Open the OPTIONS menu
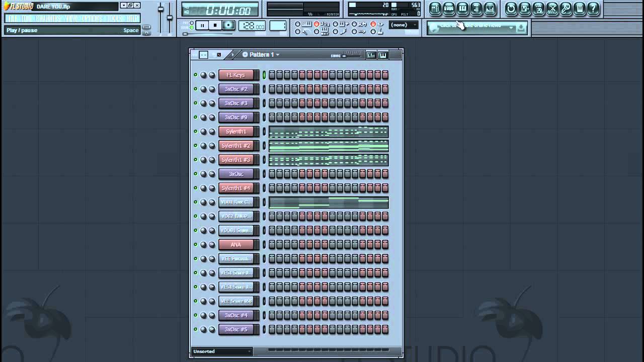The width and height of the screenshot is (644, 362). (x=92, y=18)
